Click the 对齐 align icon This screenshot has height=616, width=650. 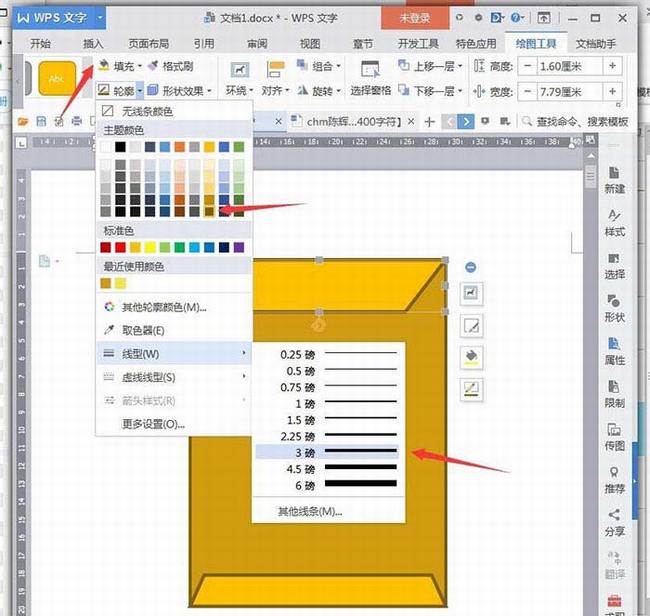(x=275, y=70)
